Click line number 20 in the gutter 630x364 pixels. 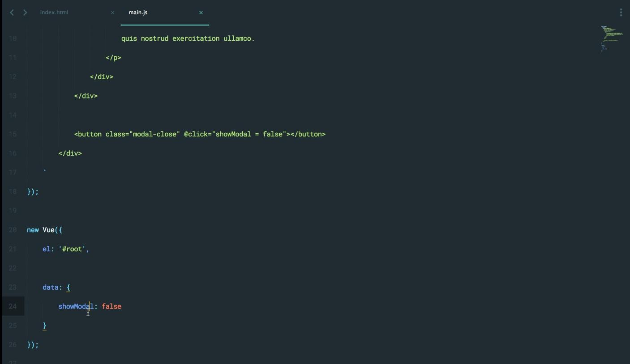13,230
